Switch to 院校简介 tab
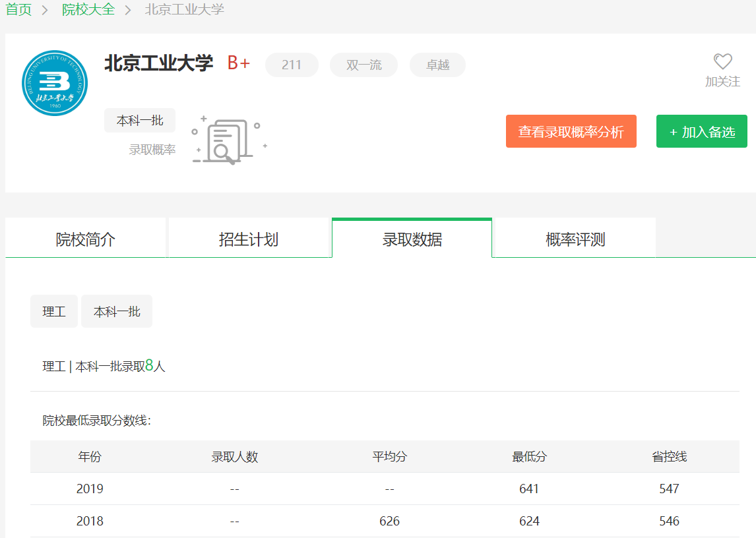The image size is (756, 538). point(86,239)
